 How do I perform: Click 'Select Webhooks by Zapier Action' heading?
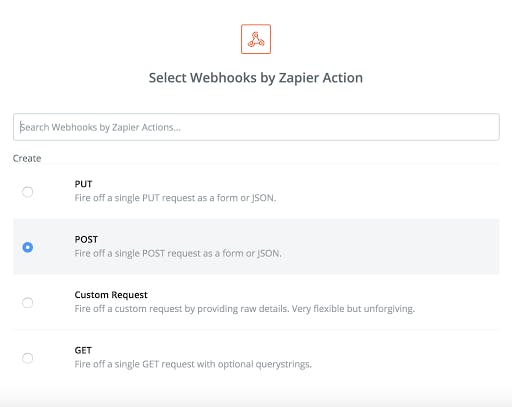[x=256, y=78]
